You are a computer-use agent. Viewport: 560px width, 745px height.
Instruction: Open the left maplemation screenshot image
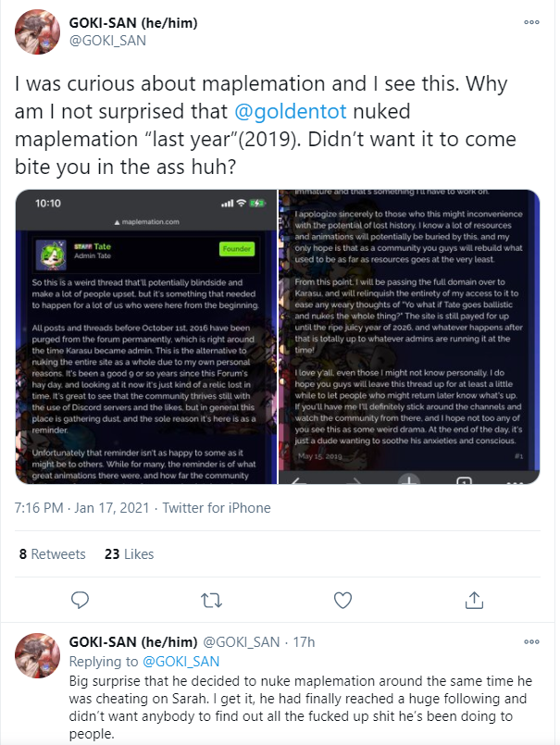point(146,337)
